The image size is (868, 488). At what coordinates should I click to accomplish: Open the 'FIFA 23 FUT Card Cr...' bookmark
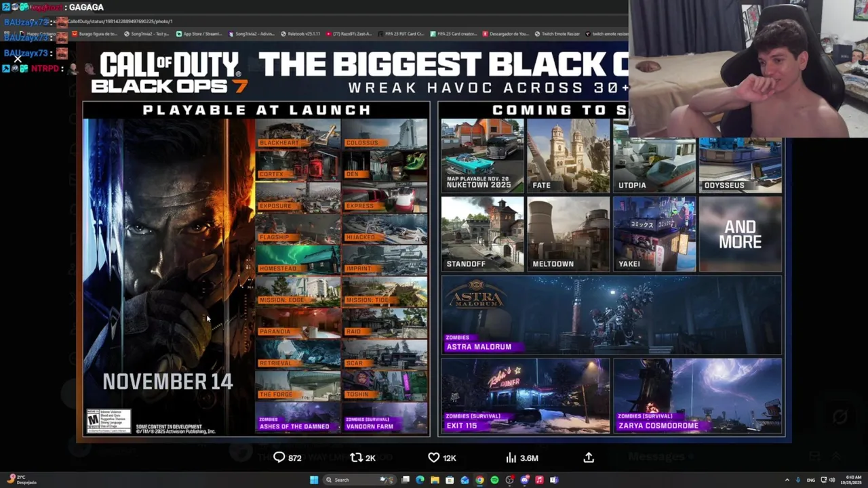pos(402,34)
